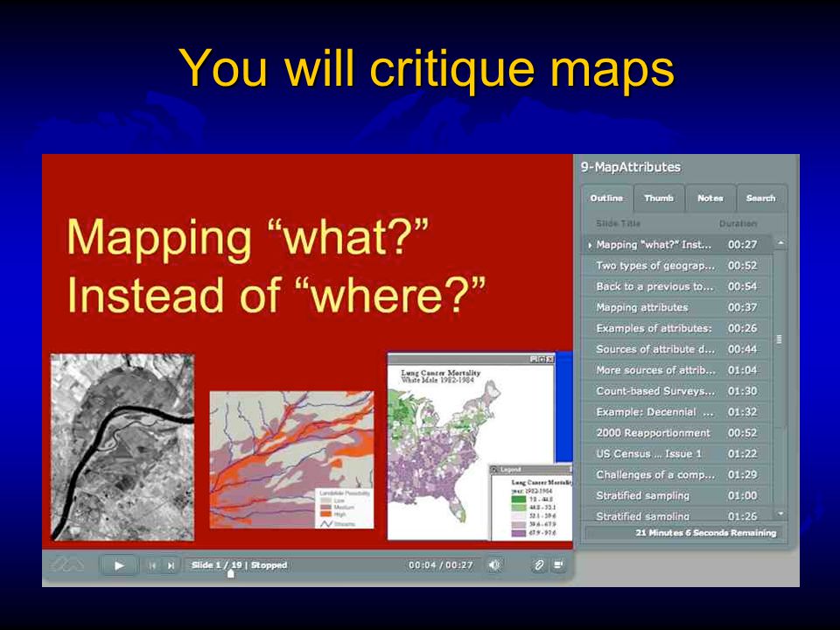This screenshot has height=630, width=840.
Task: Select the 'Mapping "what?" Inst...' outline row
Action: pos(677,245)
